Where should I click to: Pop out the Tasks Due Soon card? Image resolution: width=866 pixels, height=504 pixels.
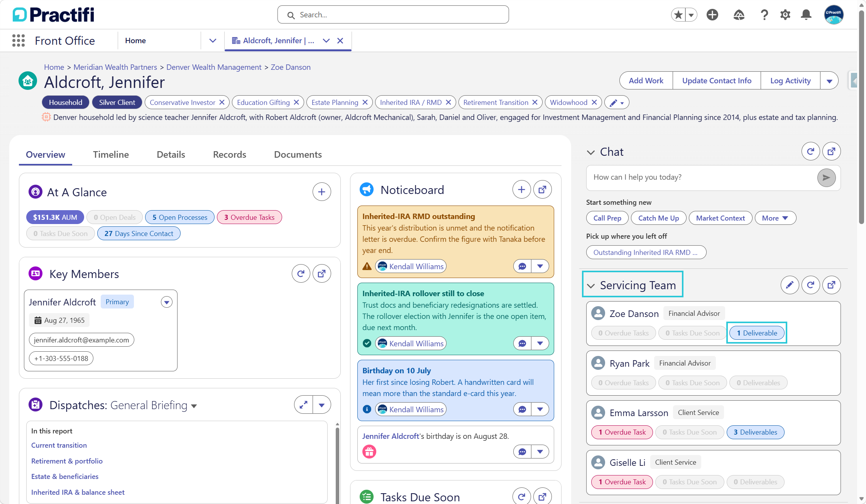tap(542, 497)
